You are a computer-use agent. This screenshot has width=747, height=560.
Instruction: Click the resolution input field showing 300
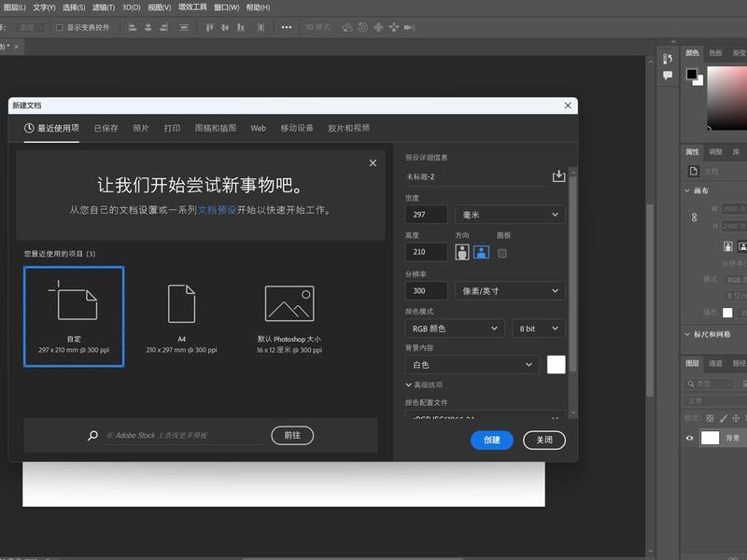click(x=427, y=291)
